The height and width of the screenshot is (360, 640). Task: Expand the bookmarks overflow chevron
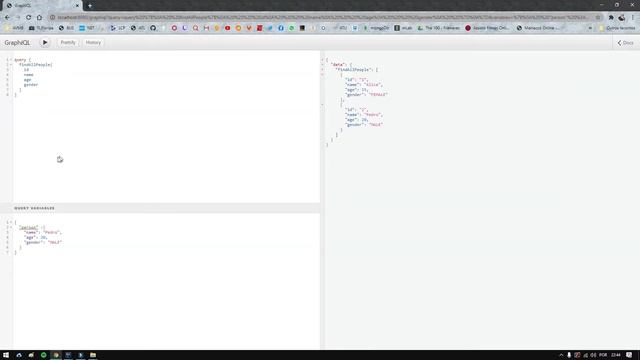590,28
